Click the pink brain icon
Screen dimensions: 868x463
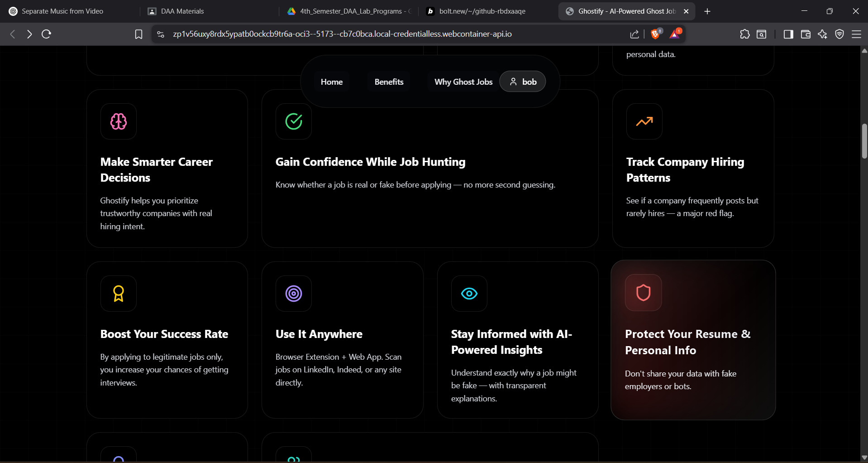[x=119, y=121]
